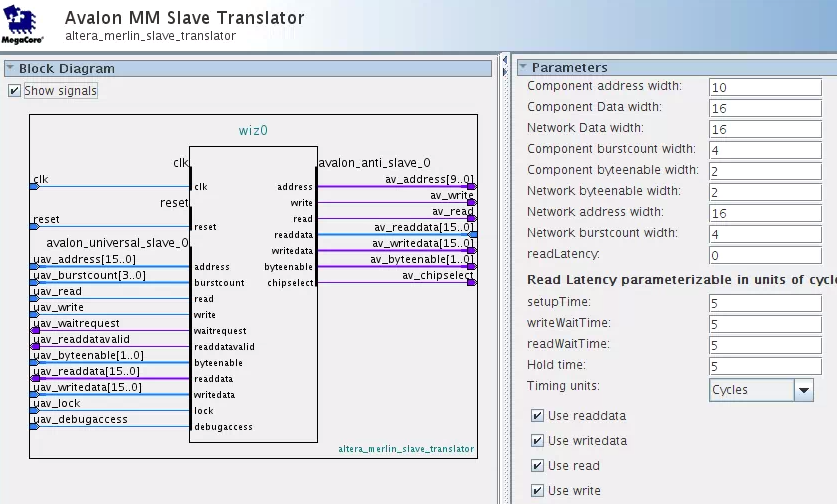
Task: Click the uav_byteenable[1..0] signal label
Action: tap(88, 356)
